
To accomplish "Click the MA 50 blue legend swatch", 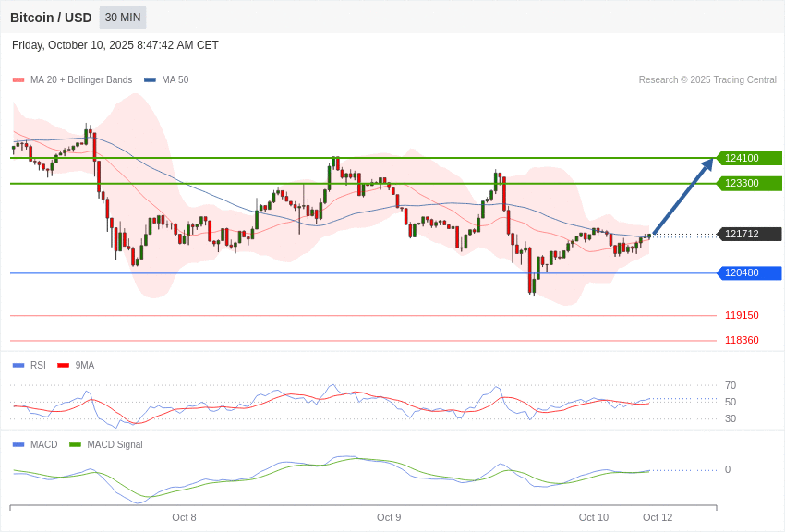I will point(150,80).
